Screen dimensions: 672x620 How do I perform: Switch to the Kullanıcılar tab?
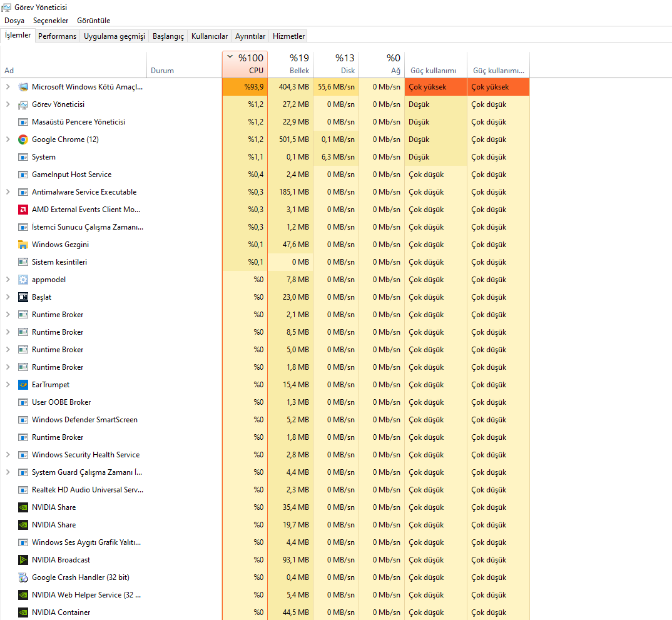click(210, 36)
